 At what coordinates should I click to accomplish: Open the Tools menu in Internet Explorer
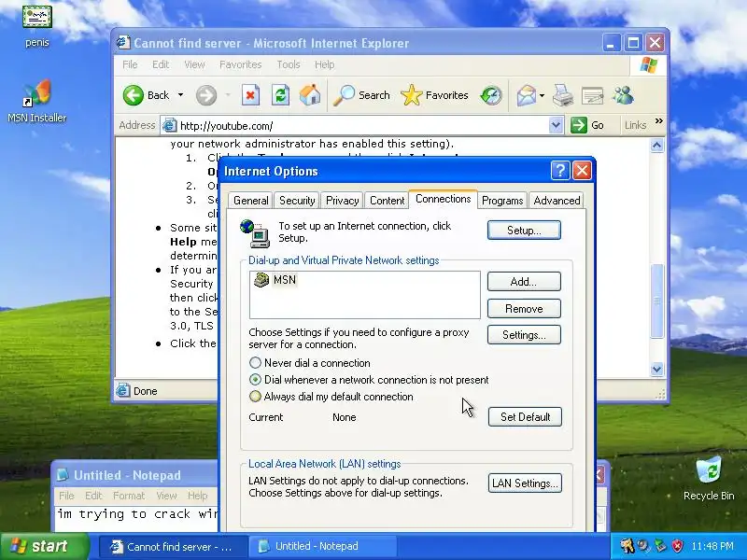[x=289, y=64]
